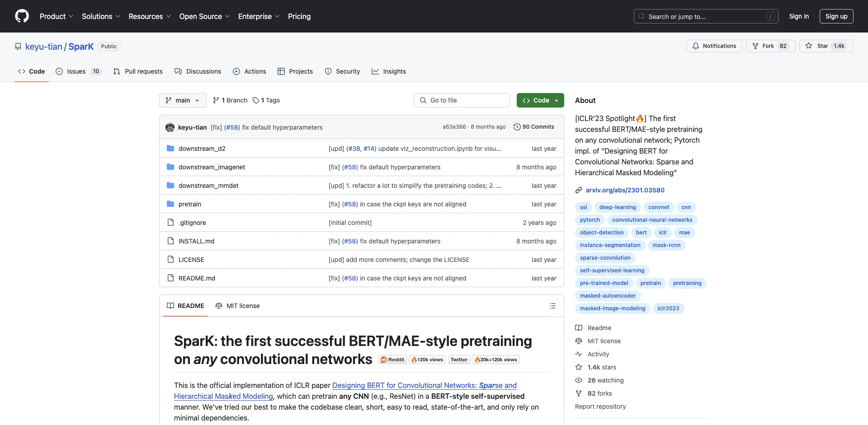This screenshot has width=868, height=425.
Task: Click the .gitignore file icon
Action: point(170,222)
